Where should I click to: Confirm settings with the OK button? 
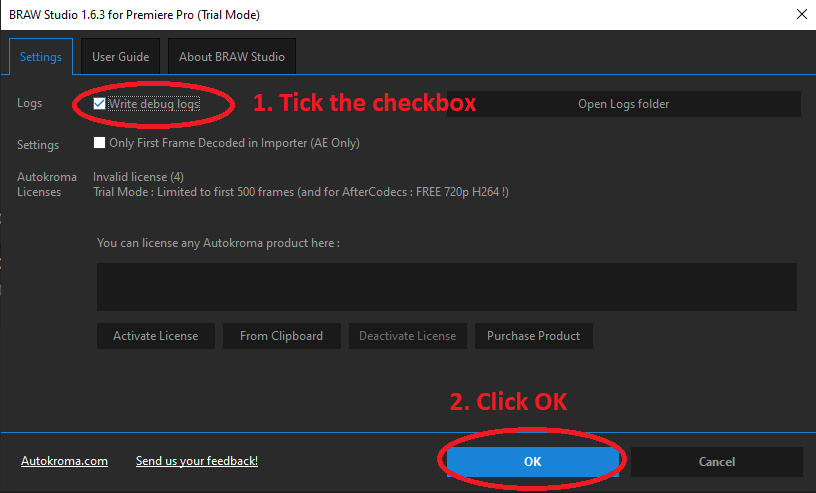coord(532,462)
